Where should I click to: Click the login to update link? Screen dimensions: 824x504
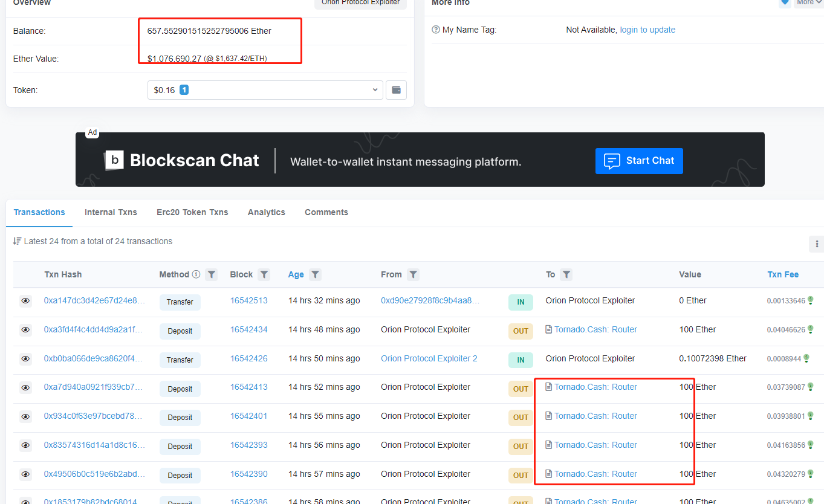tap(647, 30)
